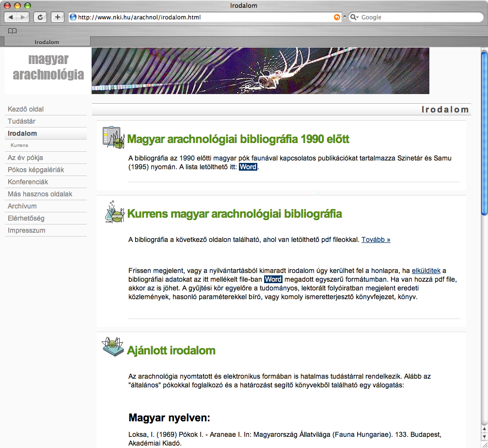This screenshot has width=488, height=448.
Task: Open the search magnifier dropdown
Action: tap(354, 17)
